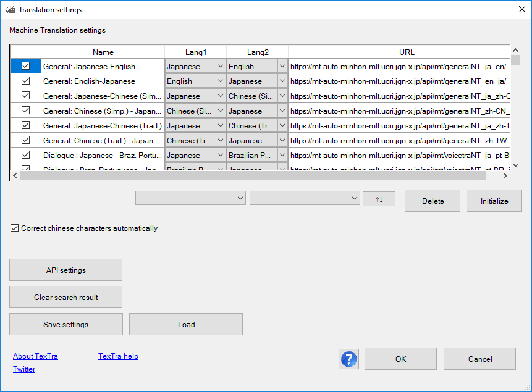Viewport: 532px width, 392px height.
Task: Open the Lang2 dropdown for the English-Japanese row
Action: point(284,81)
